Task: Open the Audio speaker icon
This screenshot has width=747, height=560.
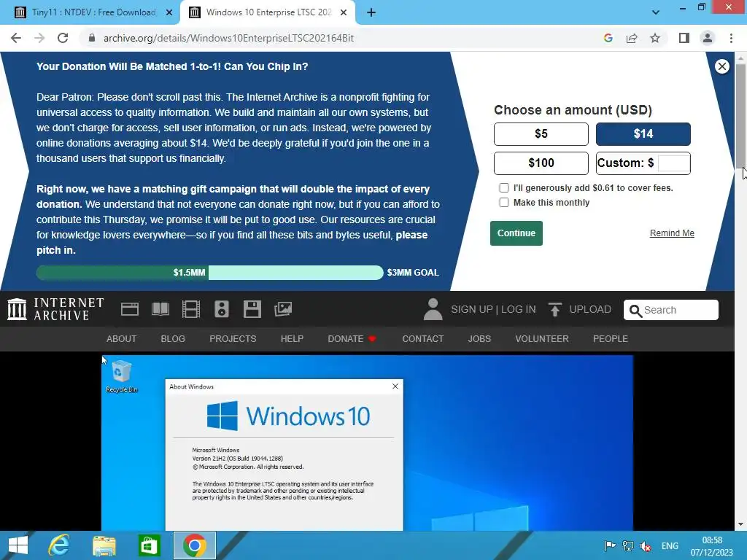Action: [222, 309]
